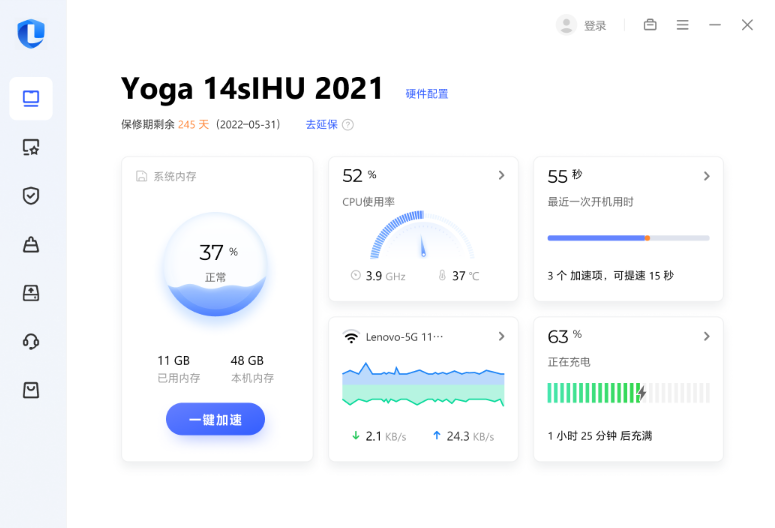The height and width of the screenshot is (528, 775).
Task: Click the CPU clock frequency icon
Action: point(355,275)
